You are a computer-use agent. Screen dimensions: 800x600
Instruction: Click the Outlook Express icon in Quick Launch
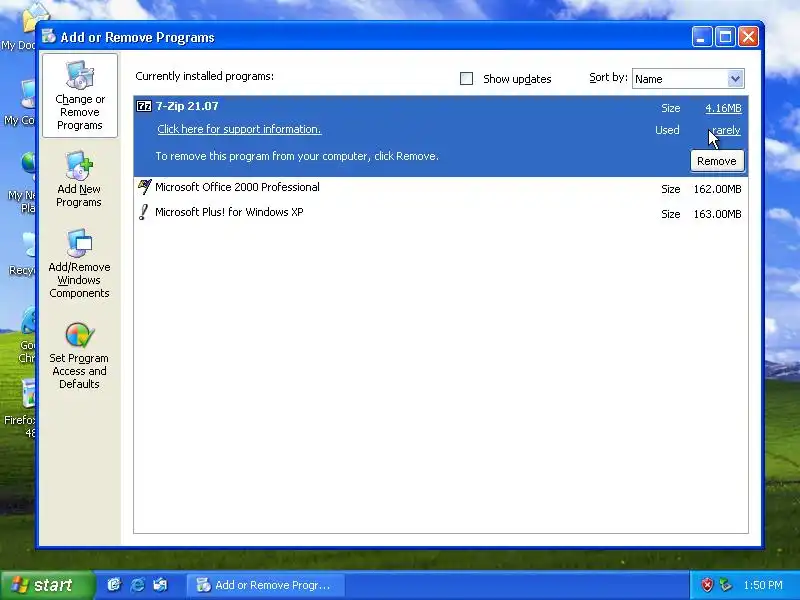160,585
